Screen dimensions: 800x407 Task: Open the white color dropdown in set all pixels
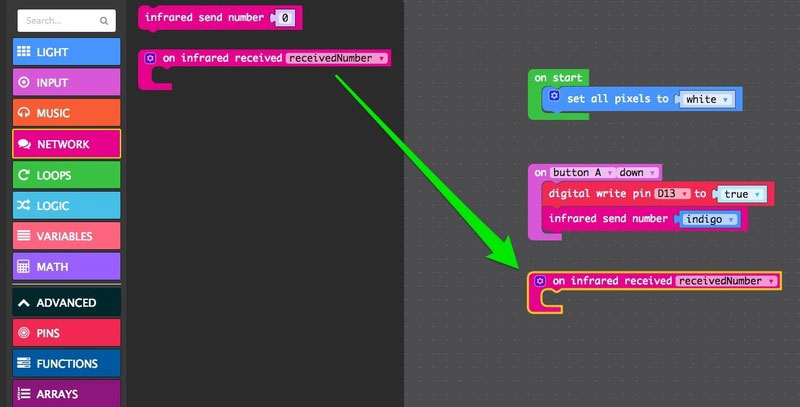click(x=706, y=99)
